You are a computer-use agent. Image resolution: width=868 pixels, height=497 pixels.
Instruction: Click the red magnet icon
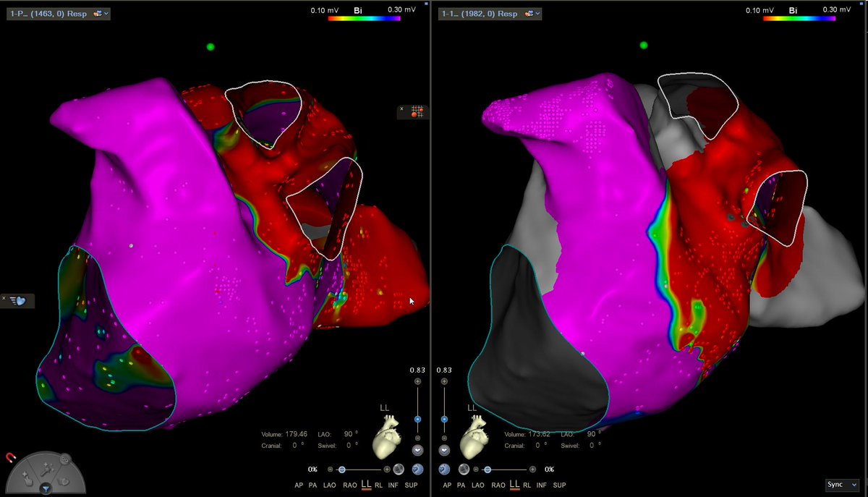(11, 458)
